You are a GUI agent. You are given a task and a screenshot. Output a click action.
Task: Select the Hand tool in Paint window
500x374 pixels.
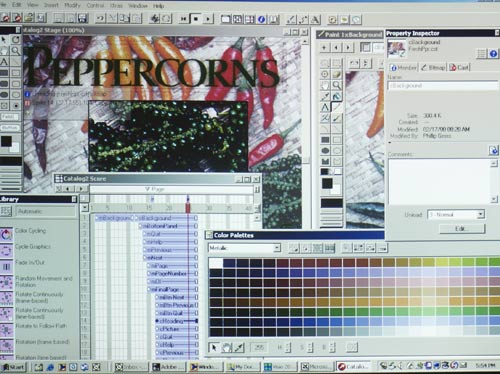pos(325,85)
